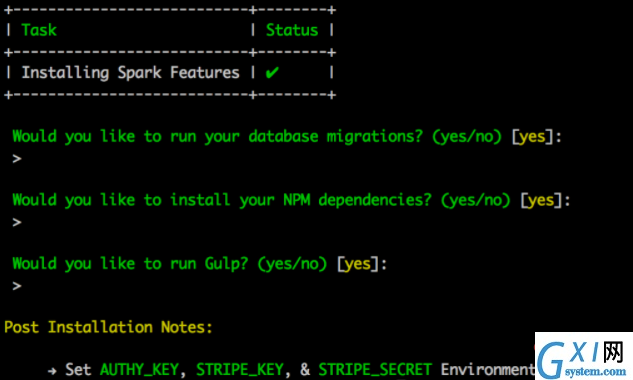
Task: Click the Task column header
Action: pos(39,30)
